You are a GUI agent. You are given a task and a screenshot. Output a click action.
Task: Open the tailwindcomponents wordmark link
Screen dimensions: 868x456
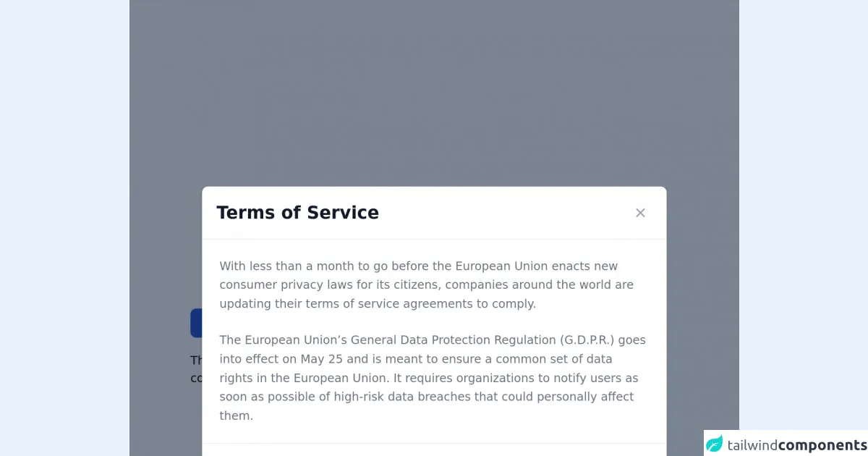click(x=796, y=444)
